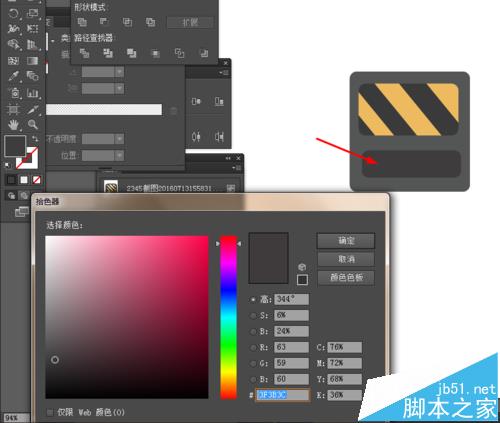Click the layer thumbnail in layers panel
Image resolution: width=500 pixels, height=423 pixels.
(111, 187)
